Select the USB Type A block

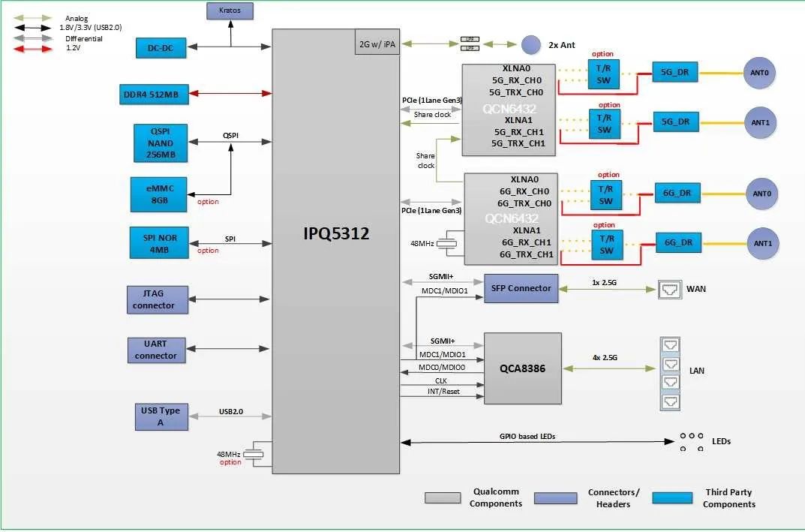coord(161,416)
